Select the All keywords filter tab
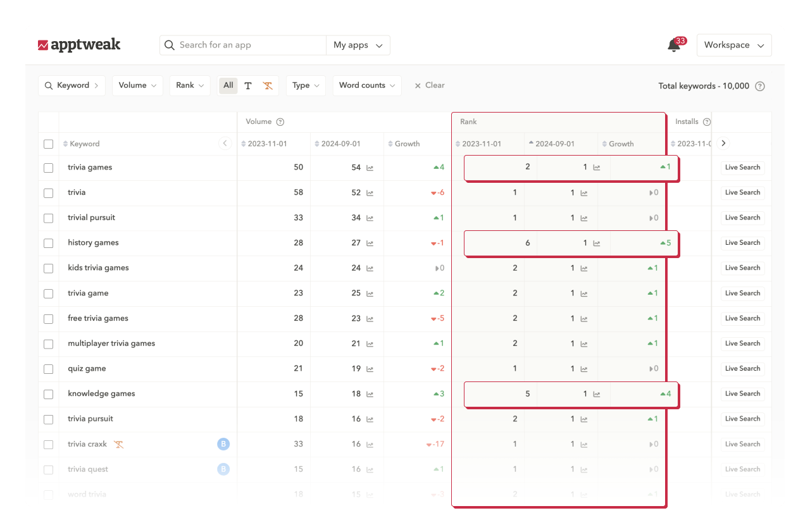The height and width of the screenshot is (532, 810). click(228, 85)
